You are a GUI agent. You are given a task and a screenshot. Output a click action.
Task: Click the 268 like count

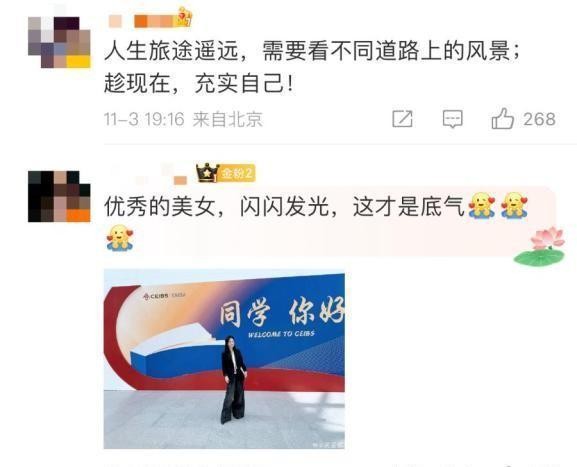coord(539,119)
